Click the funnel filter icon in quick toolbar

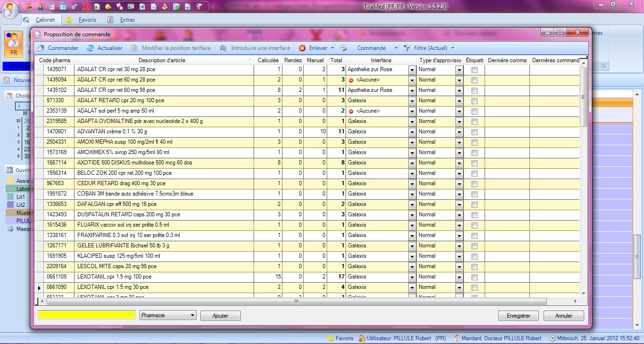click(199, 7)
